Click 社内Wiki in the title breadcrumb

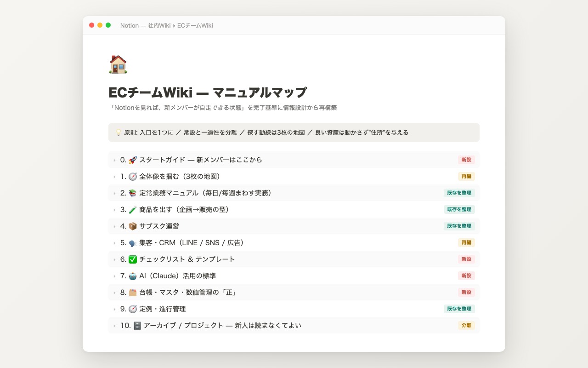point(159,25)
